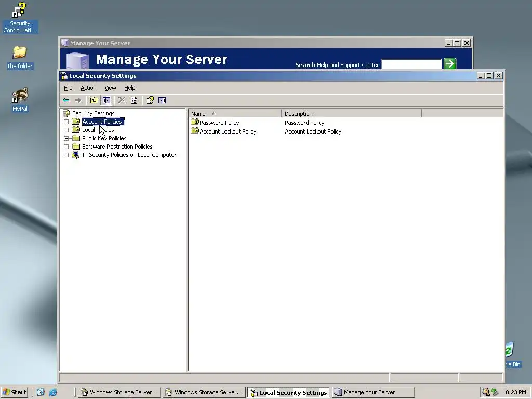
Task: Click the Start button
Action: coord(14,392)
